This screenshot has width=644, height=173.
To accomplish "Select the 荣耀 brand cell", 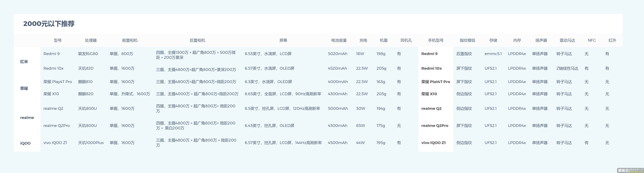I will 24,88.
